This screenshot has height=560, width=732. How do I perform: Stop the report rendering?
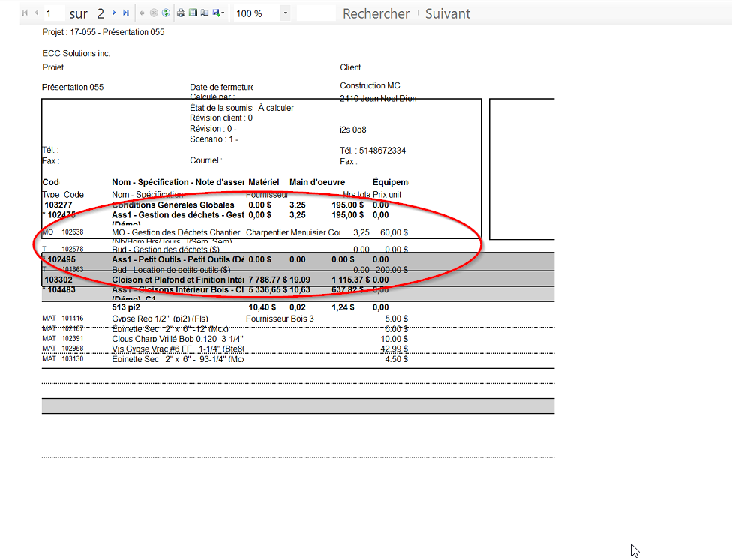click(x=154, y=13)
